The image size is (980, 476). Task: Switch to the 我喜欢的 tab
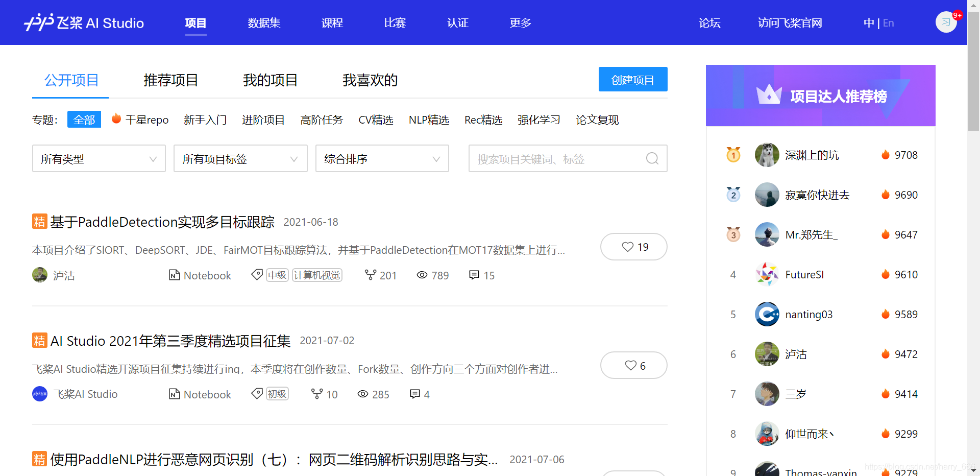[370, 80]
